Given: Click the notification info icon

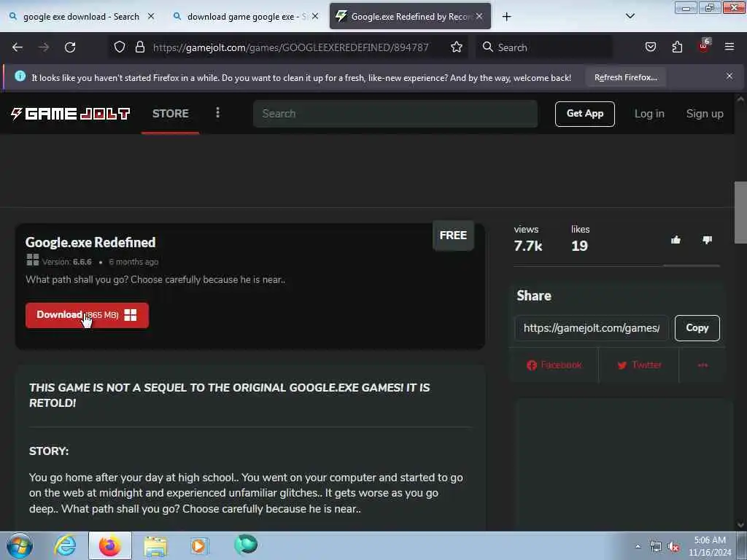Looking at the screenshot, I should (x=20, y=76).
